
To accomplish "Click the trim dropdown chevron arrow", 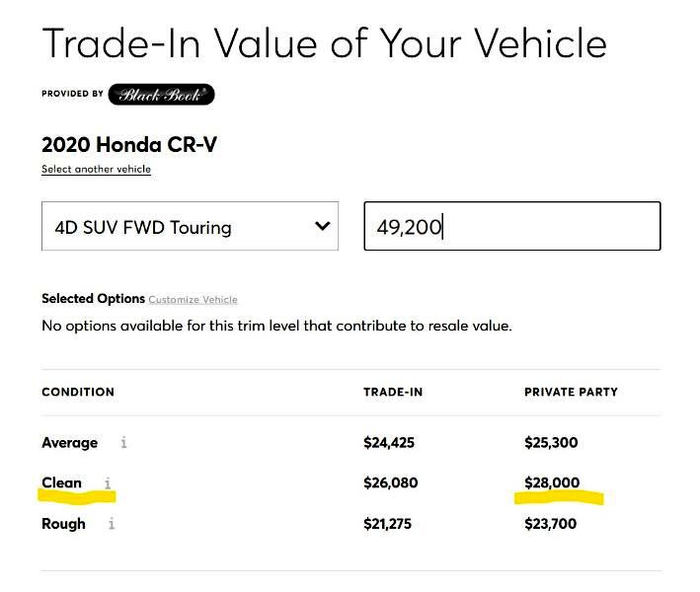I will (322, 226).
